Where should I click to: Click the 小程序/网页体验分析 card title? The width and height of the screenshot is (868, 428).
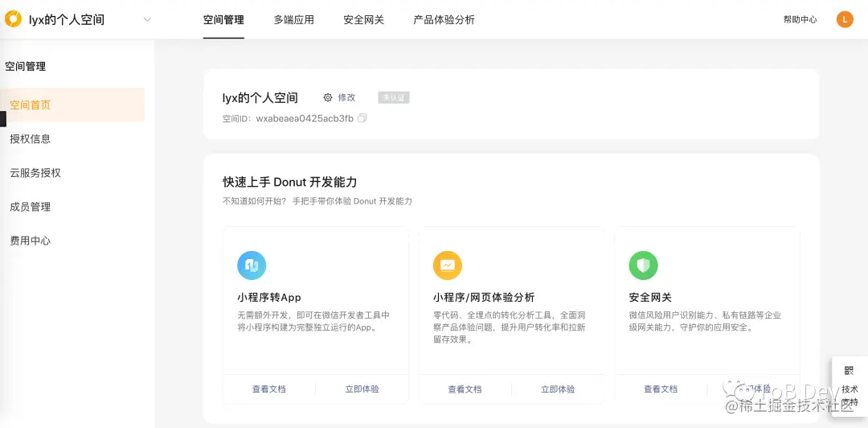point(484,297)
